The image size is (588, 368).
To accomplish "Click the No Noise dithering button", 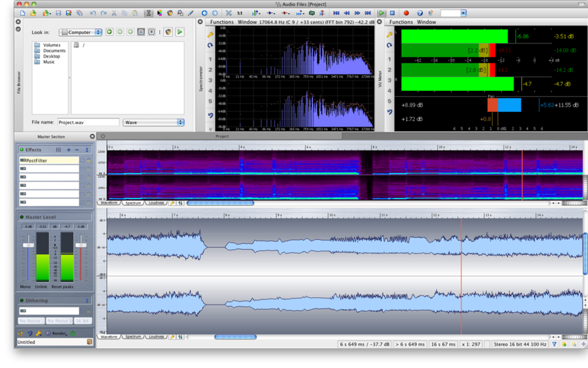I will 30,320.
